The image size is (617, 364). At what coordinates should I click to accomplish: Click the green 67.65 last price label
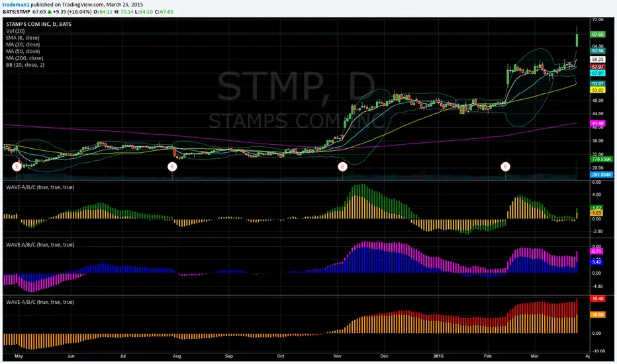point(597,34)
